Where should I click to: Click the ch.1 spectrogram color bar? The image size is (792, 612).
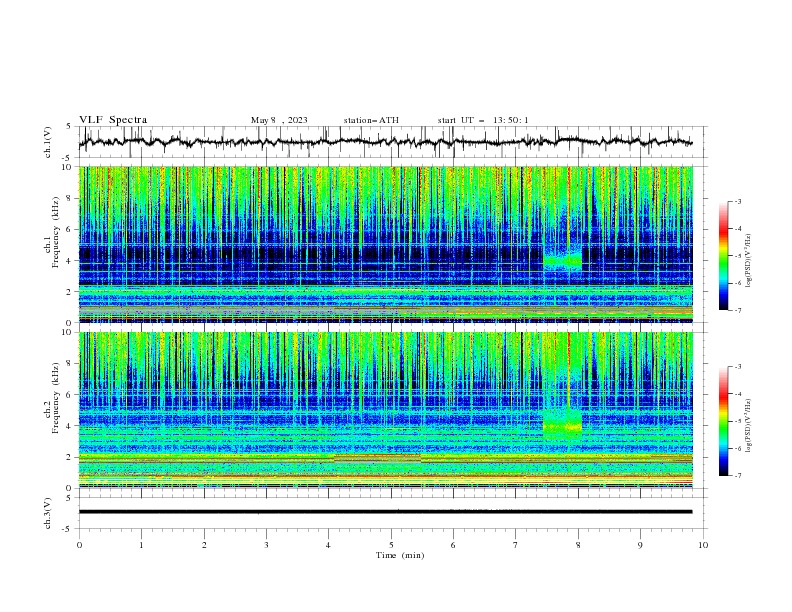(x=724, y=256)
